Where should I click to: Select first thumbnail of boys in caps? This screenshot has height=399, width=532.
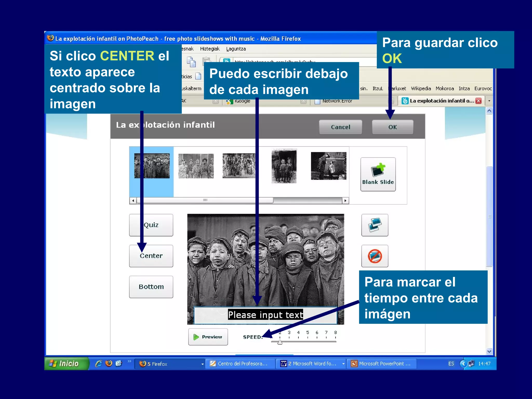point(152,166)
